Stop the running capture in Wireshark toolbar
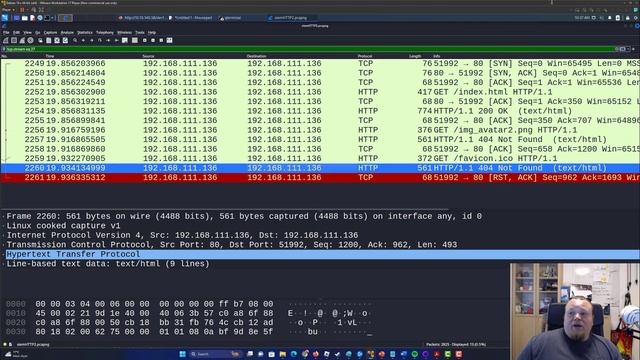The width and height of the screenshot is (640, 360). point(14,40)
